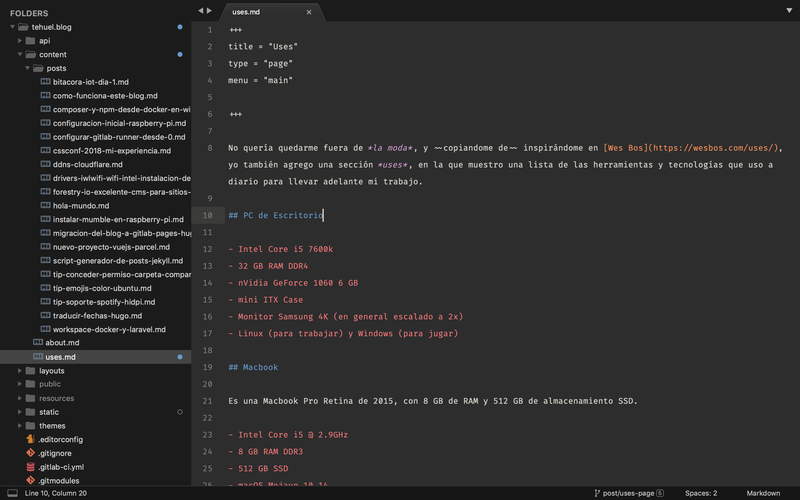Click the '## PC de Escritorio' heading
Screen dimensions: 800x500
tap(276, 215)
